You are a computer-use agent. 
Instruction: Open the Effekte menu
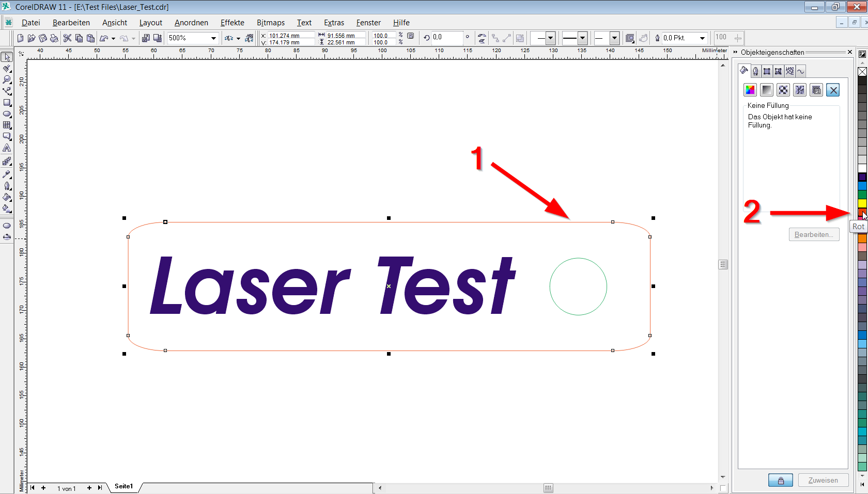coord(232,23)
